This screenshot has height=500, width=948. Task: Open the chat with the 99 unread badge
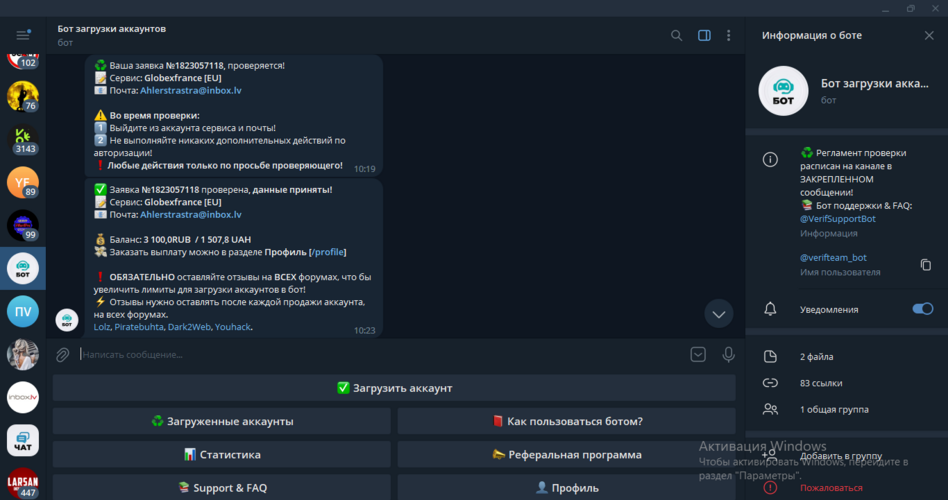23,225
